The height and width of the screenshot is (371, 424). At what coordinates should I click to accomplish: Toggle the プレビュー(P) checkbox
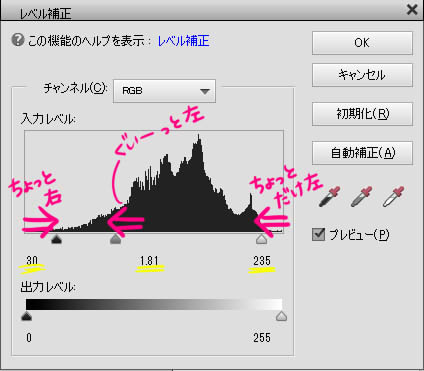[x=319, y=234]
